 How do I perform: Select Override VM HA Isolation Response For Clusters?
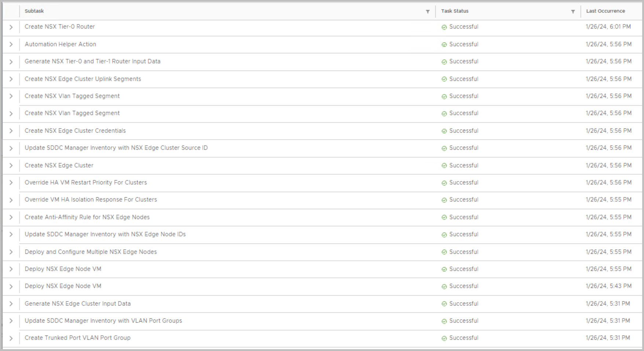coord(91,200)
